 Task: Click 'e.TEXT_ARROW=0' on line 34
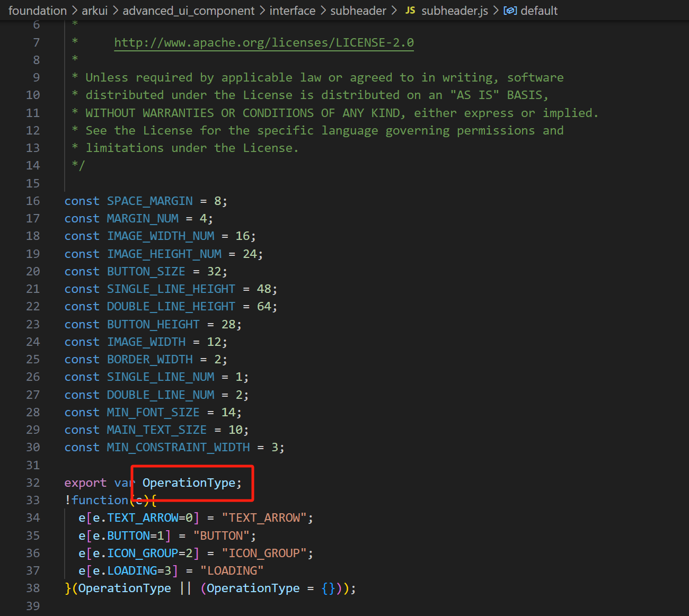(143, 517)
